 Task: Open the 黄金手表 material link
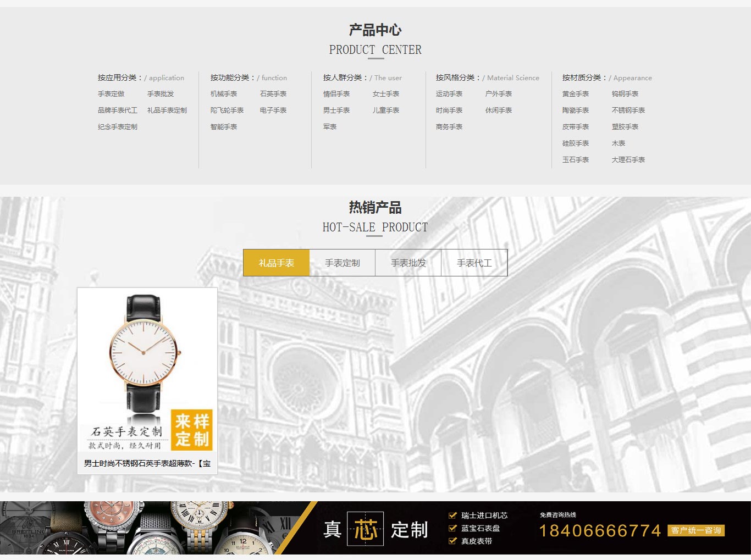pos(576,93)
